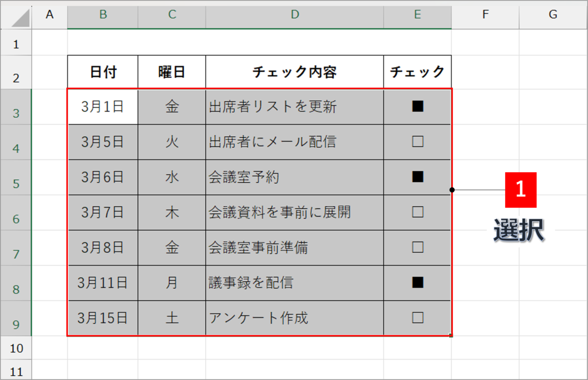
Task: Select the cell with 会議室事前準備
Action: (x=295, y=248)
